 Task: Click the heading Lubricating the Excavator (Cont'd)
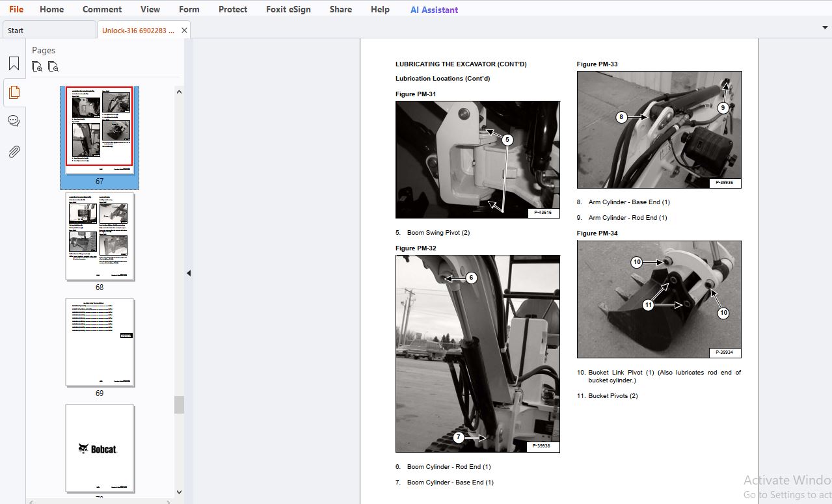click(x=461, y=64)
